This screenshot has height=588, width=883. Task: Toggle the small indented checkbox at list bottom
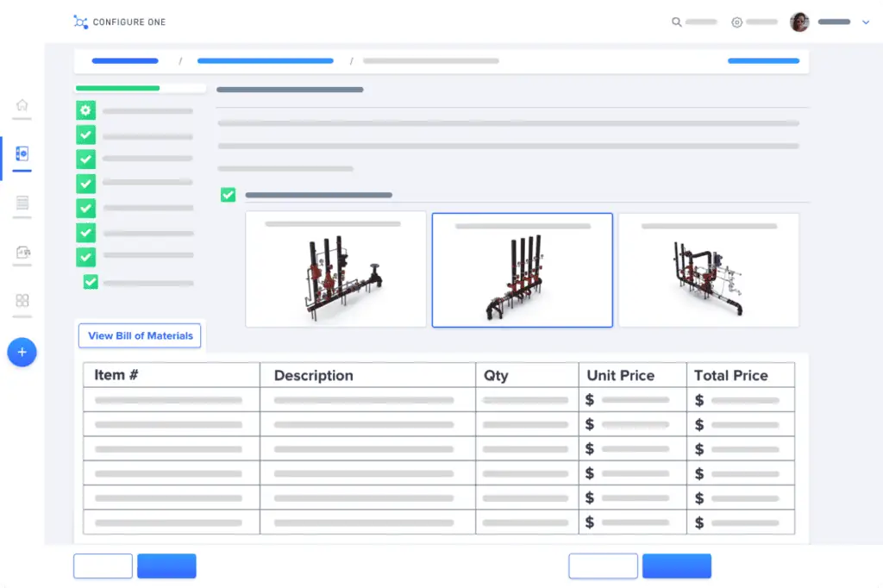(91, 282)
